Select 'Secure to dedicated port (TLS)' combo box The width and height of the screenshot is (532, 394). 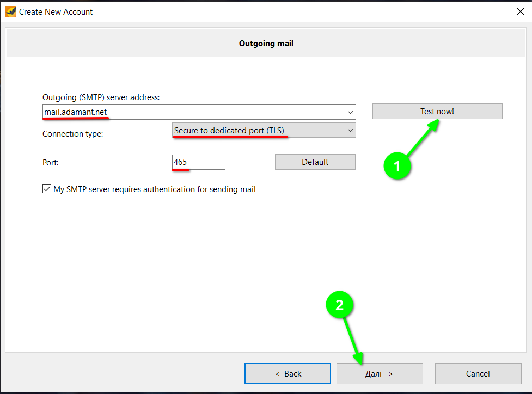coord(256,131)
